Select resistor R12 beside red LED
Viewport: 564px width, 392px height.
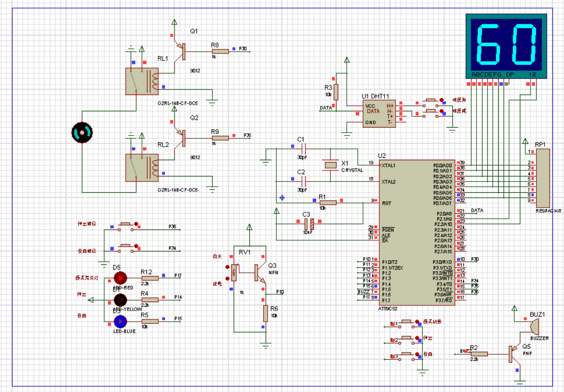(x=150, y=278)
